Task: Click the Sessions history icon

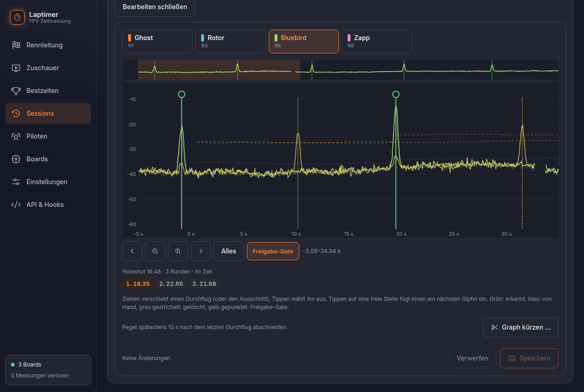Action: click(x=16, y=113)
